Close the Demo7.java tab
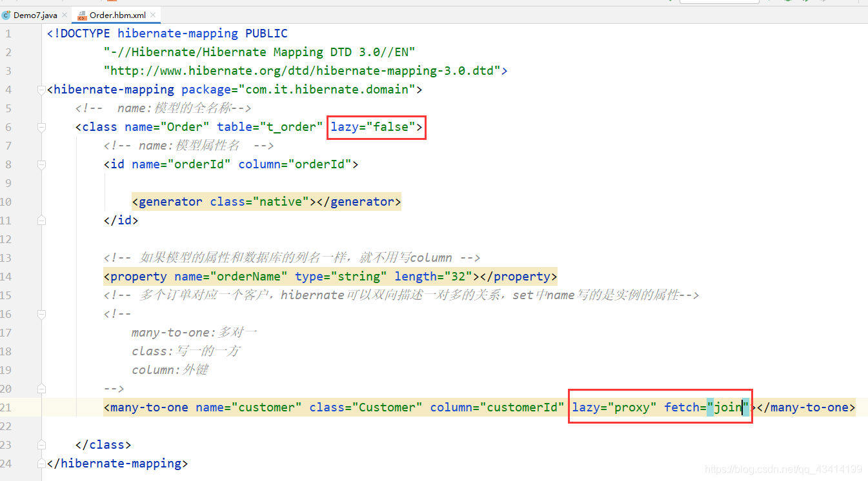The height and width of the screenshot is (481, 868). pyautogui.click(x=65, y=15)
